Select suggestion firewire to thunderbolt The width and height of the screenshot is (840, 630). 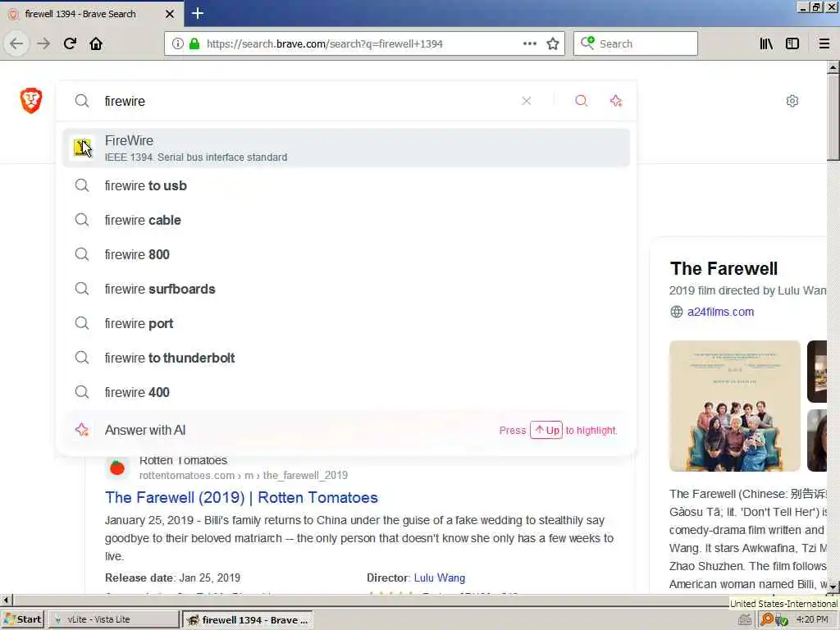coord(346,358)
